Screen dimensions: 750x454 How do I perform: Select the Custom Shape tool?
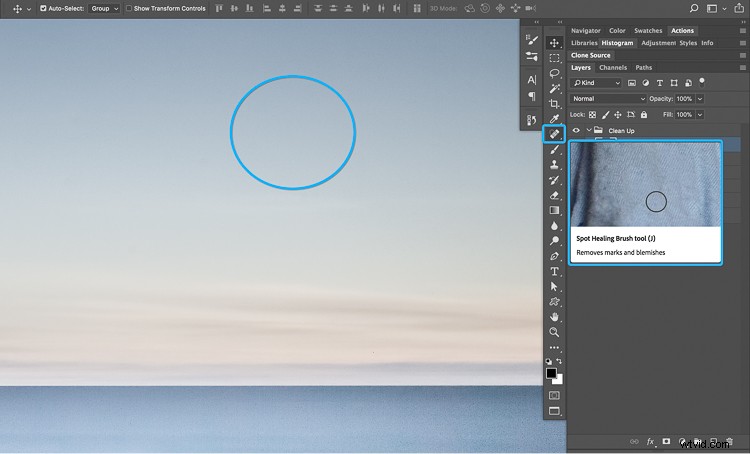[x=554, y=302]
